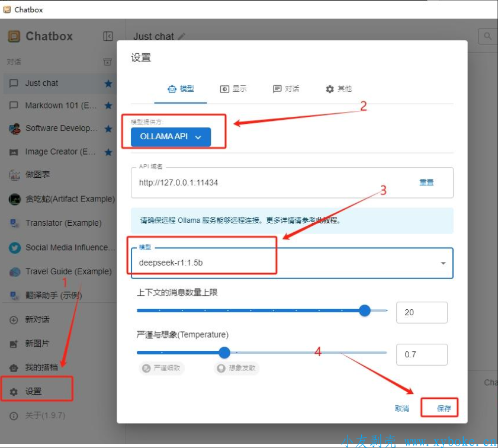Click the star icon on Markdown 101

click(x=108, y=105)
